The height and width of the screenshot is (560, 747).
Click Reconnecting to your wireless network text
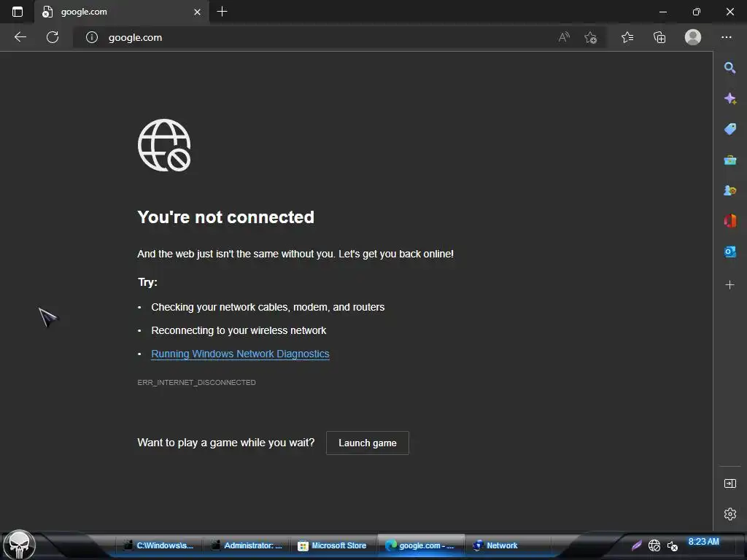tap(239, 330)
